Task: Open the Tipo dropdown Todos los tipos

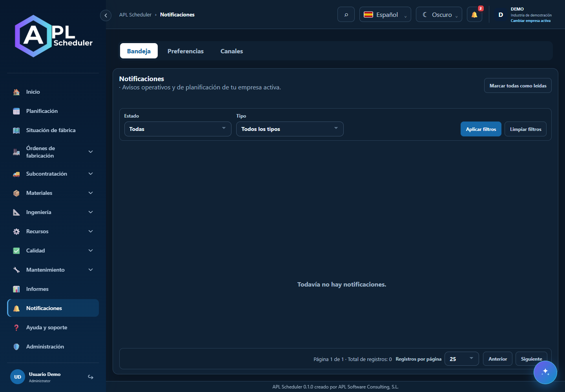Action: tap(290, 129)
